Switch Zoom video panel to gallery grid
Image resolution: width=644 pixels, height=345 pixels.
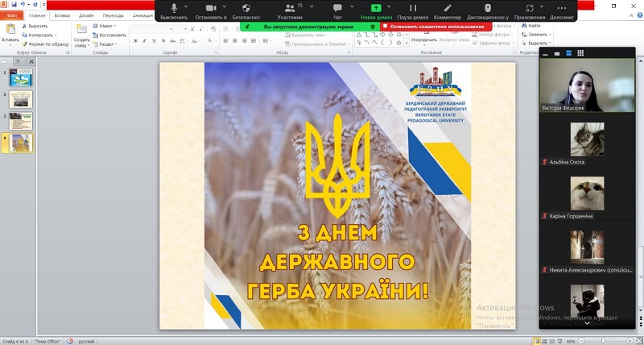click(x=580, y=53)
